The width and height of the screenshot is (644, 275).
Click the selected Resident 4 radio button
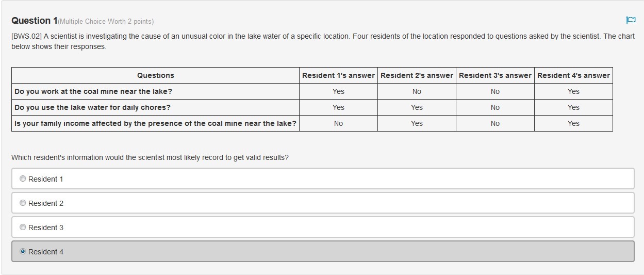[x=23, y=251]
